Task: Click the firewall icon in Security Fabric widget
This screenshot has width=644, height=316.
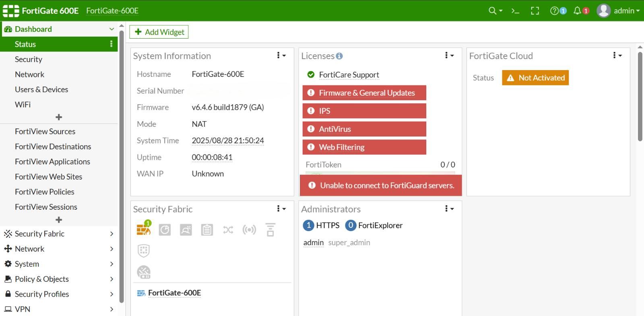Action: 143,229
